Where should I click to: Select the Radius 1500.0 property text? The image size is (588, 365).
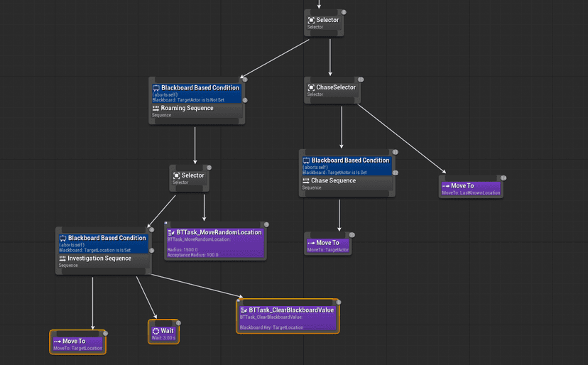(x=180, y=250)
